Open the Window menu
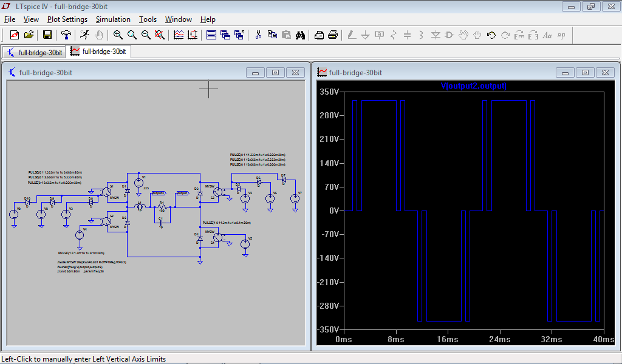The width and height of the screenshot is (622, 364). [179, 19]
